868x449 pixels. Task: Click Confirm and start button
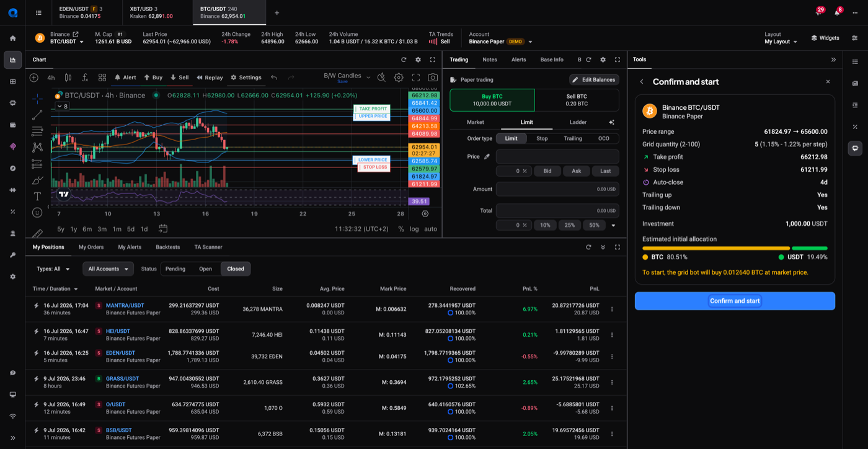(x=735, y=301)
